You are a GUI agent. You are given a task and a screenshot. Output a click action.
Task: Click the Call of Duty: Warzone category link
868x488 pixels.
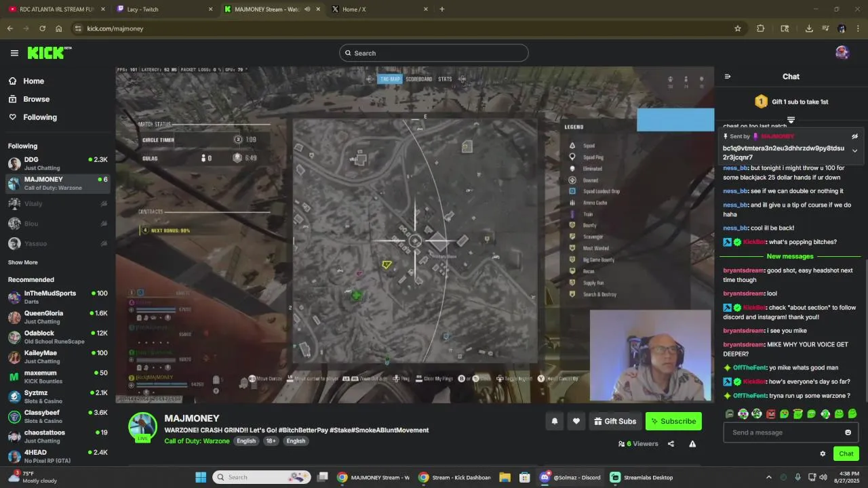pyautogui.click(x=197, y=441)
